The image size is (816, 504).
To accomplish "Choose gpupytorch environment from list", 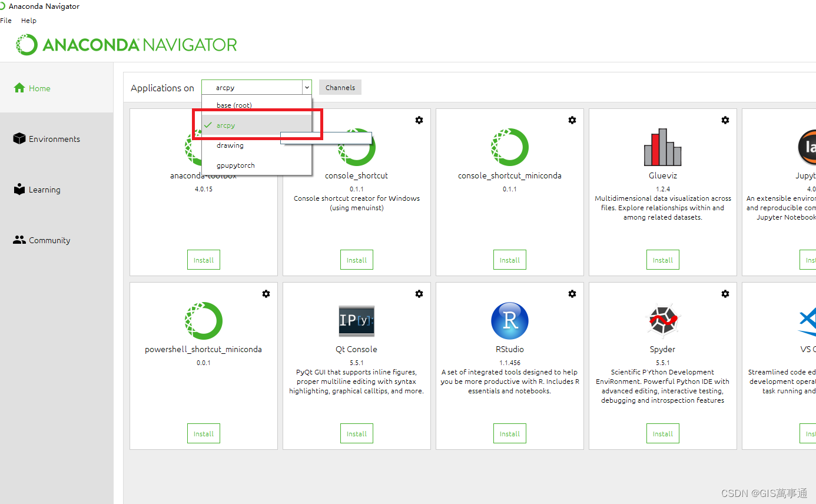I will click(257, 165).
